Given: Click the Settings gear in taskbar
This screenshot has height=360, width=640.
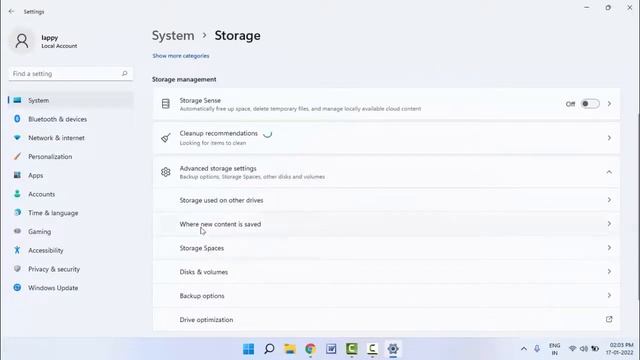Looking at the screenshot, I should pos(393,349).
